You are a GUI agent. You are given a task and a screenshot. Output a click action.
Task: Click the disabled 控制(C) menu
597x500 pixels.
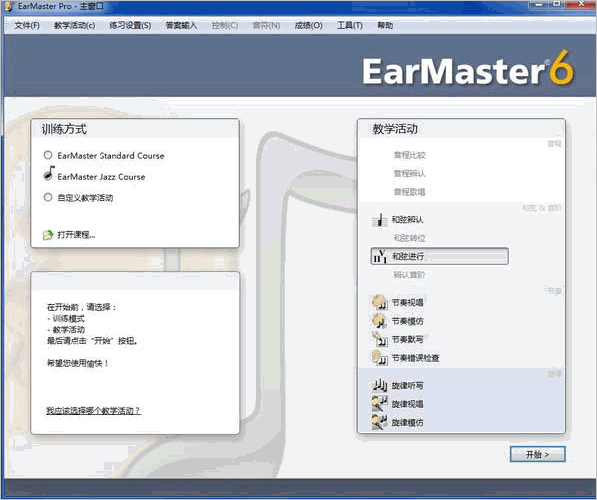pyautogui.click(x=225, y=26)
